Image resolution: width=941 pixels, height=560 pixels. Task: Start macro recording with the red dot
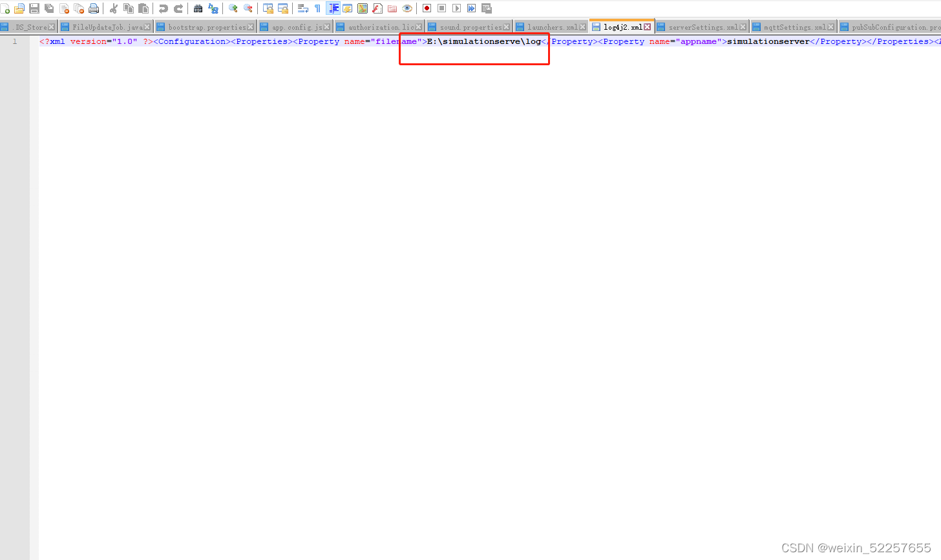coord(427,8)
